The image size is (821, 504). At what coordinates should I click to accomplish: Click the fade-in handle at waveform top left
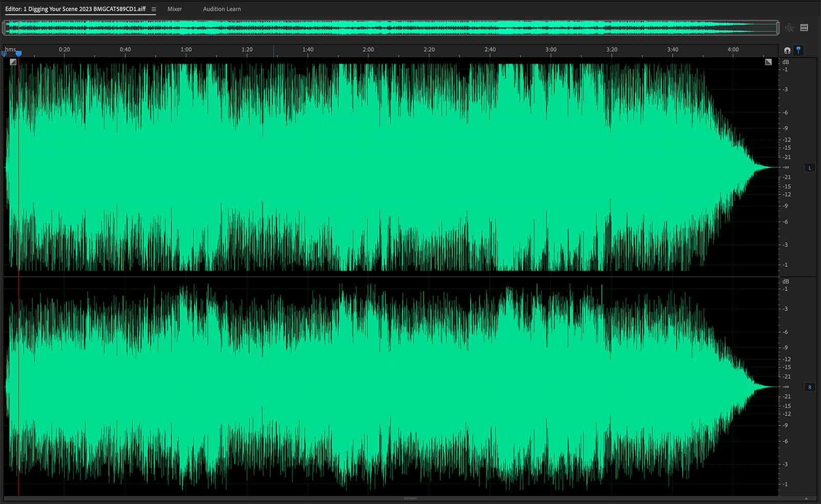(13, 61)
